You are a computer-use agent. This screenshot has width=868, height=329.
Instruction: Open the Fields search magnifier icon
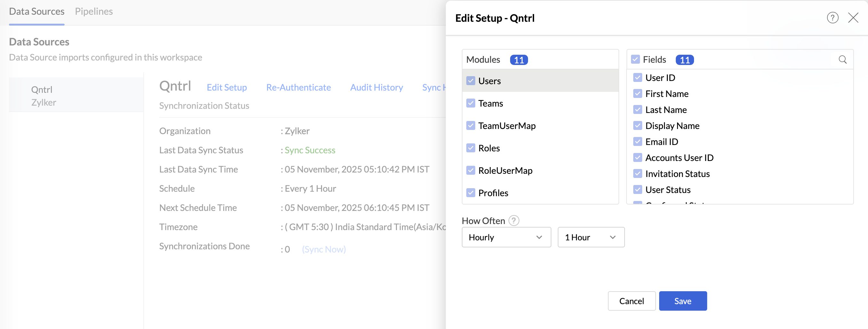[x=842, y=60]
